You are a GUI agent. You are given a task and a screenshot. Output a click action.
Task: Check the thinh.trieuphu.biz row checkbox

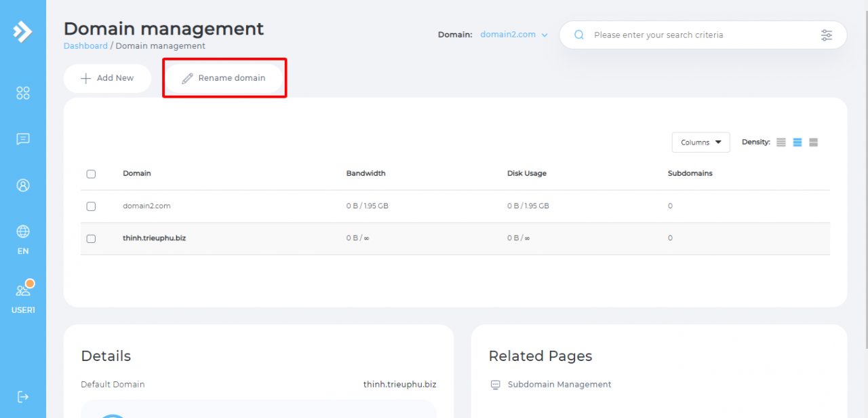coord(91,239)
